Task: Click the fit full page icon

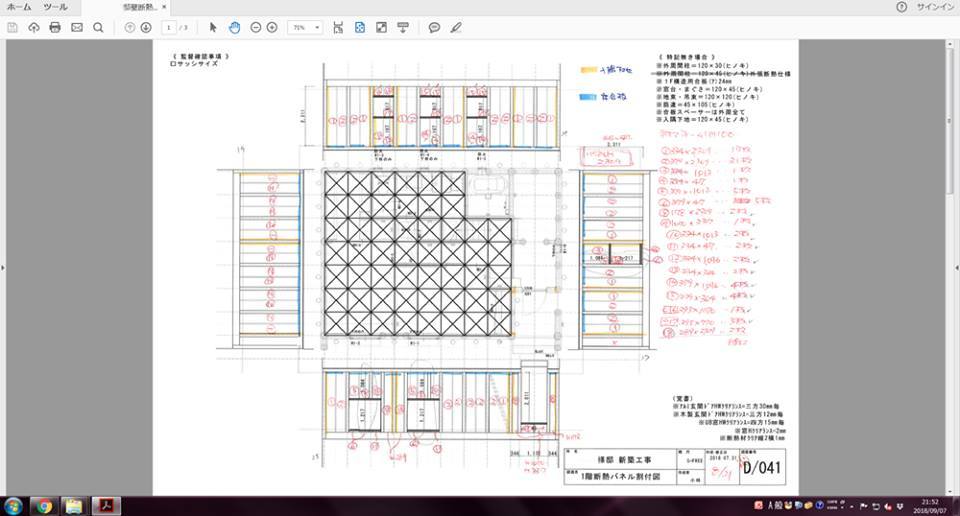Action: [x=360, y=28]
